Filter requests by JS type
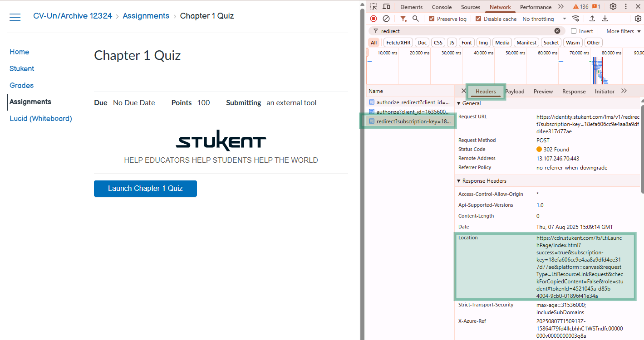Image resolution: width=644 pixels, height=340 pixels. pos(452,43)
